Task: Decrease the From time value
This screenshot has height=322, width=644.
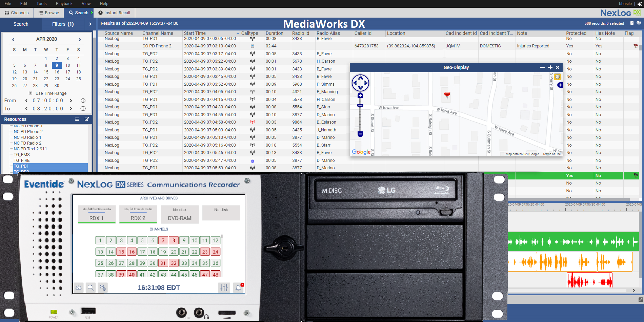Action: tap(26, 101)
